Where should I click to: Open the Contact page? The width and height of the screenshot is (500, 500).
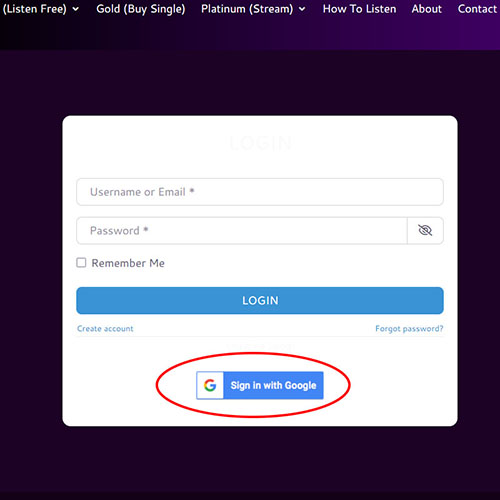(477, 9)
